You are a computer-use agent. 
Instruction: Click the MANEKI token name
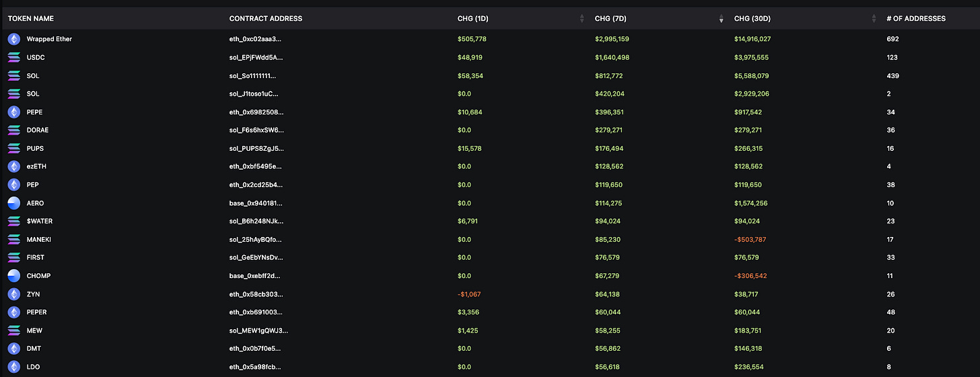[x=39, y=239]
